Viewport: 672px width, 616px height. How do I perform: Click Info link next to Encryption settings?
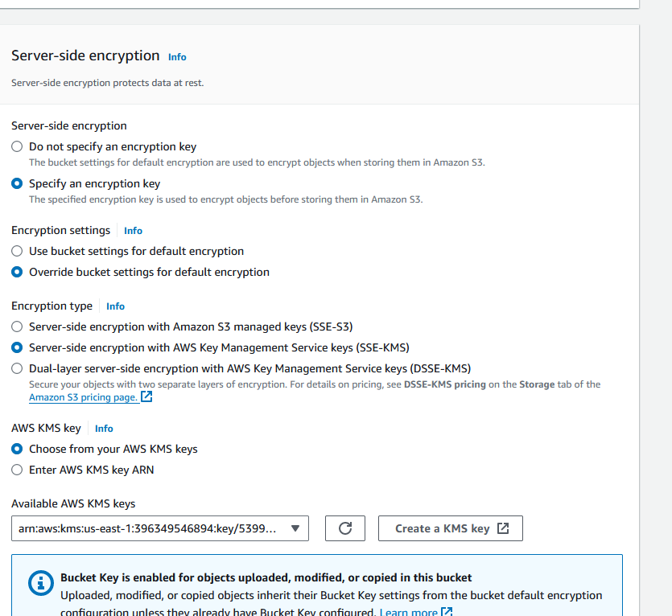click(133, 231)
